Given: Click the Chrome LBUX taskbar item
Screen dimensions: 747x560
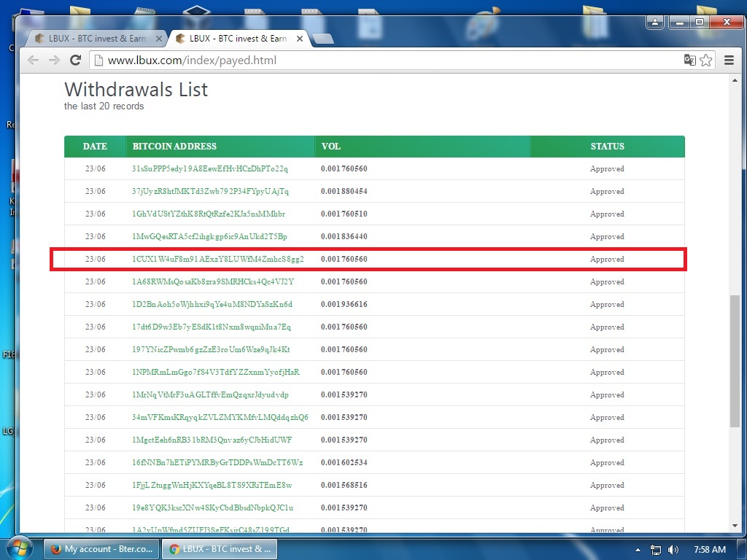Looking at the screenshot, I should pyautogui.click(x=219, y=549).
